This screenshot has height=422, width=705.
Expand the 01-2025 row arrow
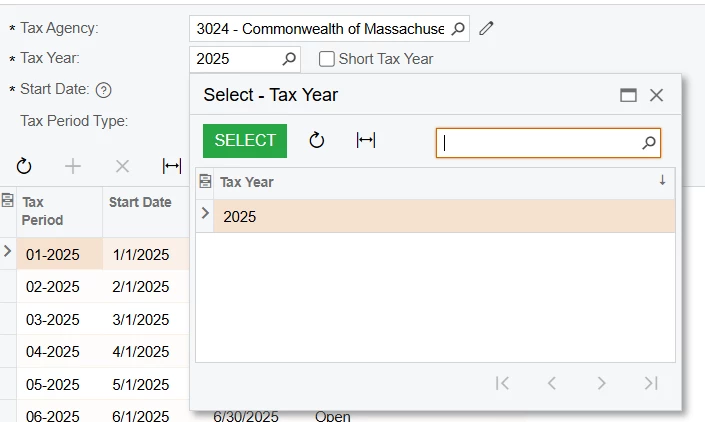tap(7, 251)
